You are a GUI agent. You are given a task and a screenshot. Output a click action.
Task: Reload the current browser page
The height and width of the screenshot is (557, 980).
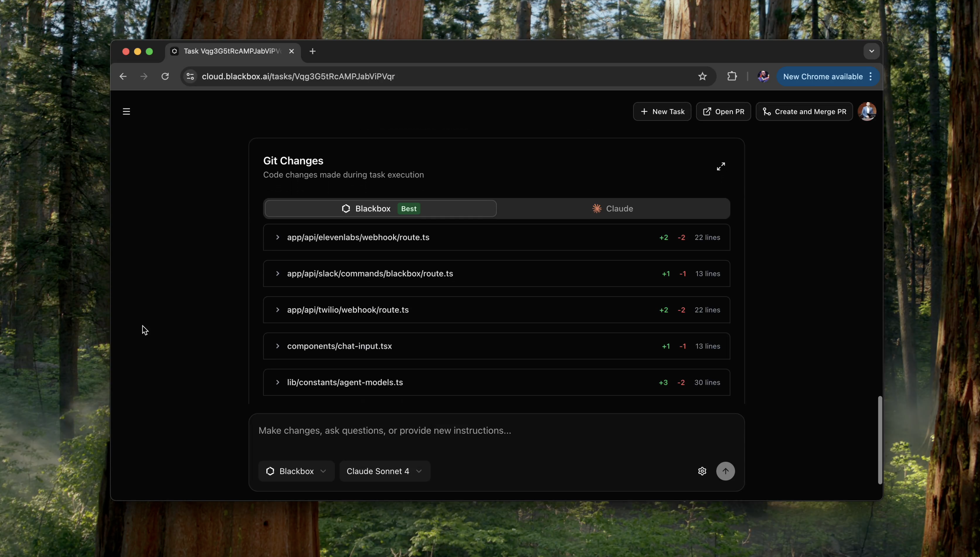click(x=165, y=77)
